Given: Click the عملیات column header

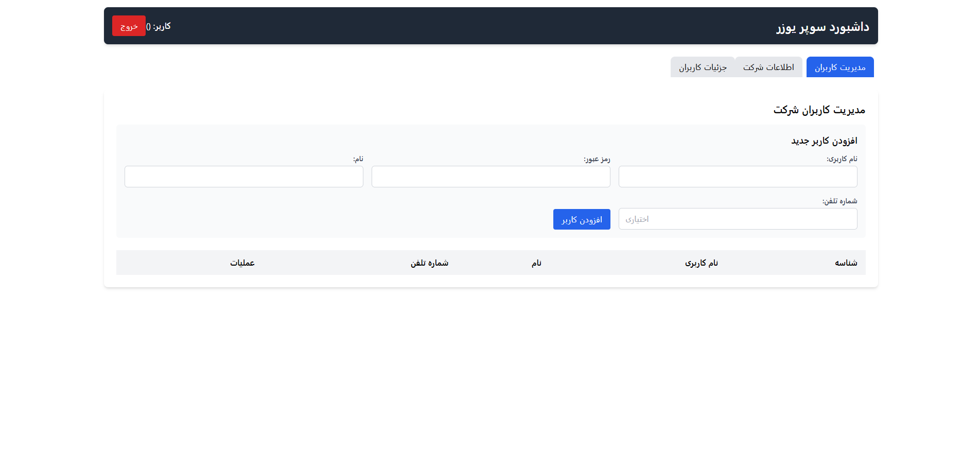Looking at the screenshot, I should click(x=242, y=263).
